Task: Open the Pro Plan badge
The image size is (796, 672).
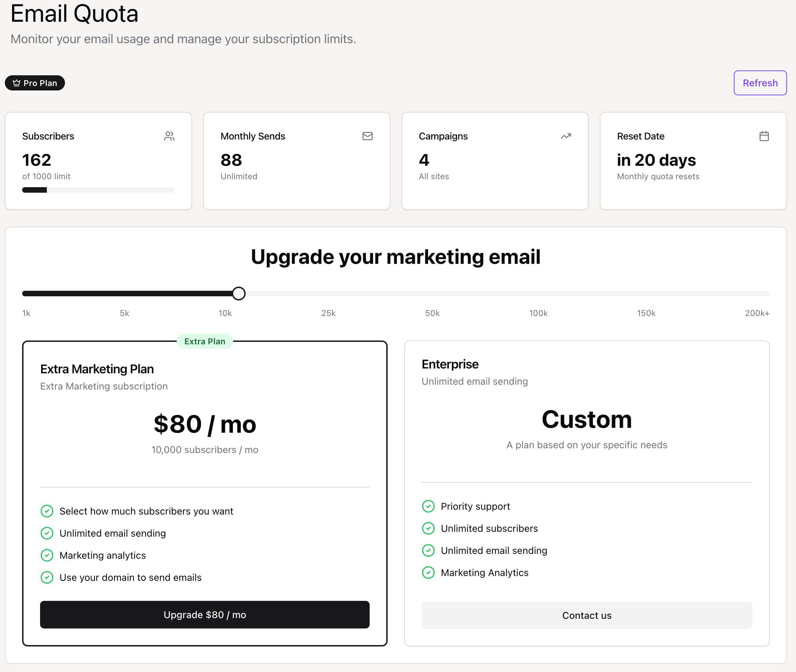Action: (x=35, y=83)
